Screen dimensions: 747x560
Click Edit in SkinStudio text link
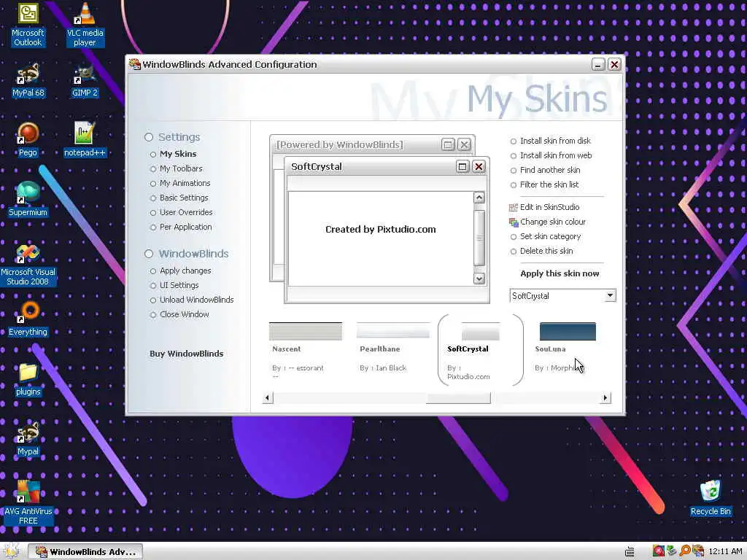549,207
